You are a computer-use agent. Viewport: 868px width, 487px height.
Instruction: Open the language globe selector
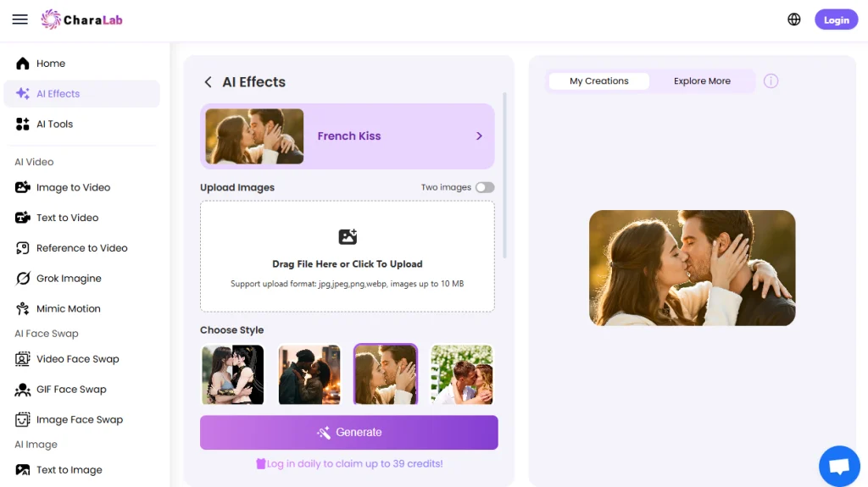tap(793, 19)
